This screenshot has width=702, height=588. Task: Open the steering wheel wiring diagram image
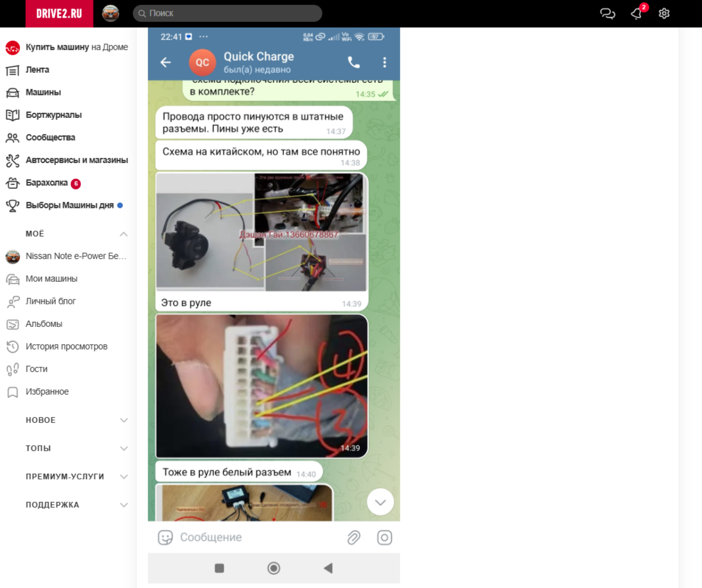click(262, 232)
